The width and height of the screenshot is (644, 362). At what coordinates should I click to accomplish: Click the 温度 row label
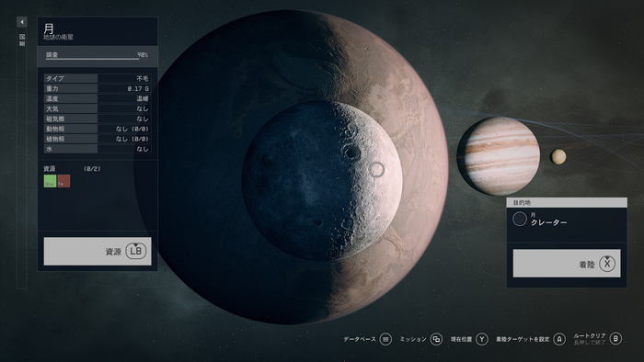(x=52, y=98)
